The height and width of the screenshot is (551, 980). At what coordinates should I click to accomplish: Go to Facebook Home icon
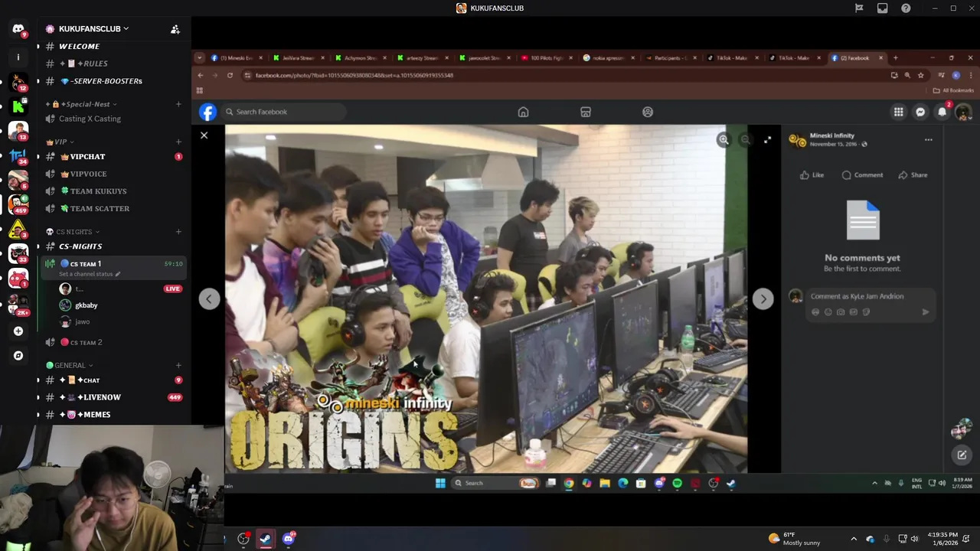click(523, 112)
